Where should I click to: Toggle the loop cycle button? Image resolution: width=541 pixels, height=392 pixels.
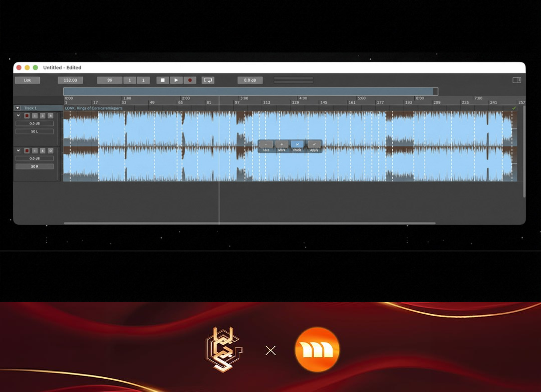[x=208, y=80]
